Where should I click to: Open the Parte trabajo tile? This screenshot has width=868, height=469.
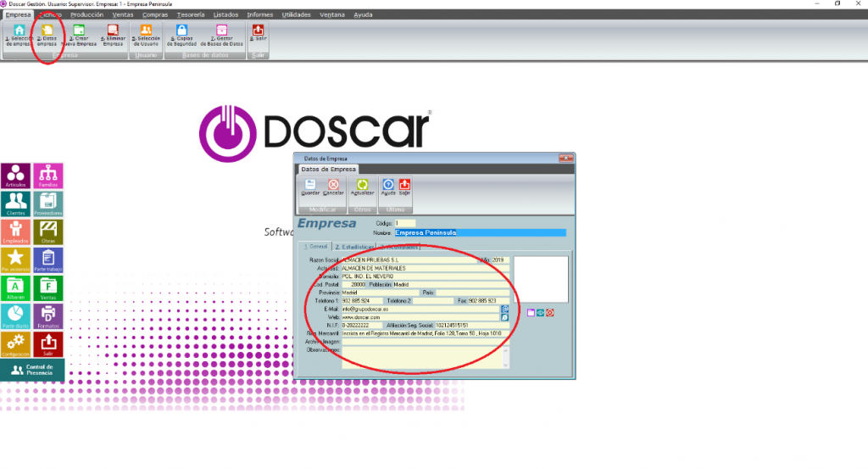[x=48, y=260]
